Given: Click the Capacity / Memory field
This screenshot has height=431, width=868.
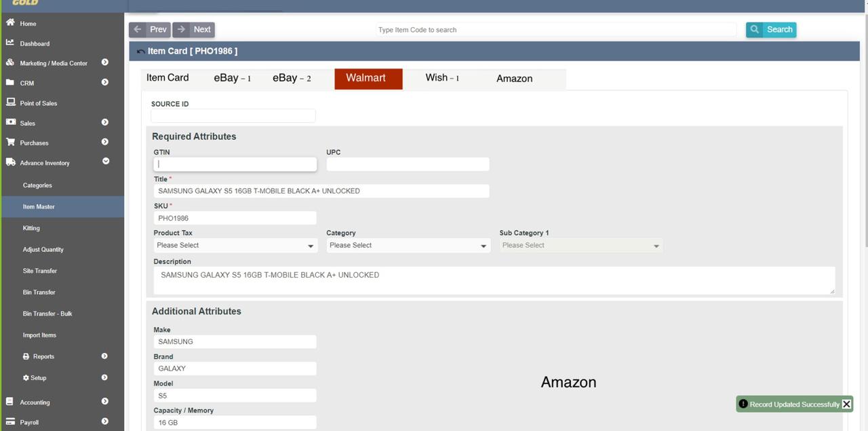Looking at the screenshot, I should (235, 422).
